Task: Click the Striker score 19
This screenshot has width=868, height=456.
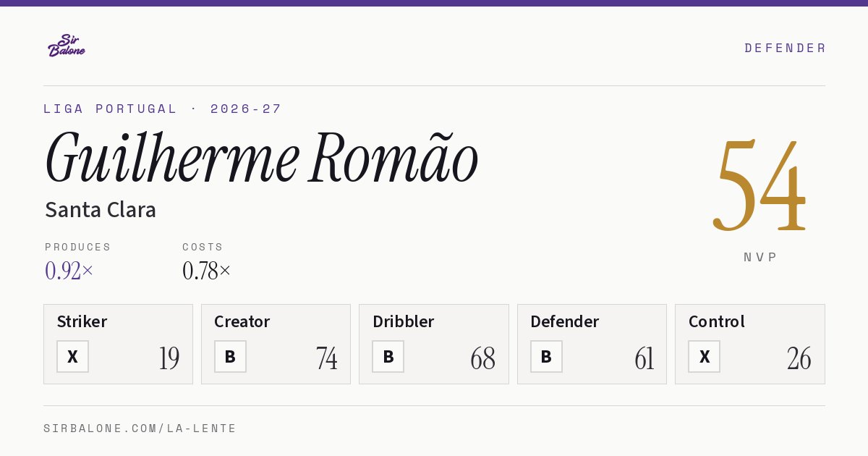Action: pos(169,358)
